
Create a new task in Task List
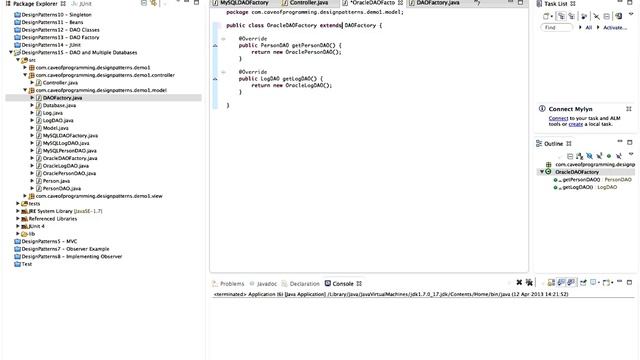click(x=546, y=16)
